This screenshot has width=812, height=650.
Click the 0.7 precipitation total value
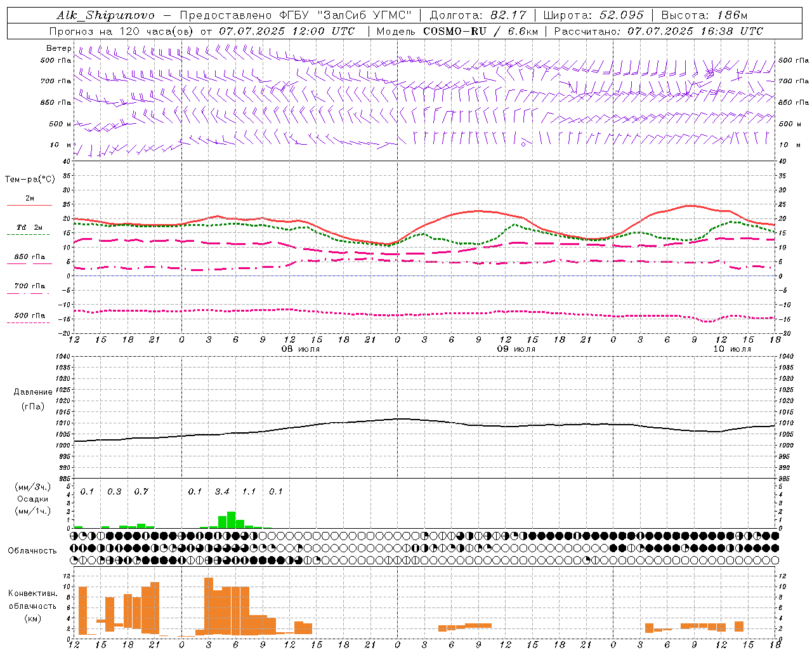tap(141, 491)
